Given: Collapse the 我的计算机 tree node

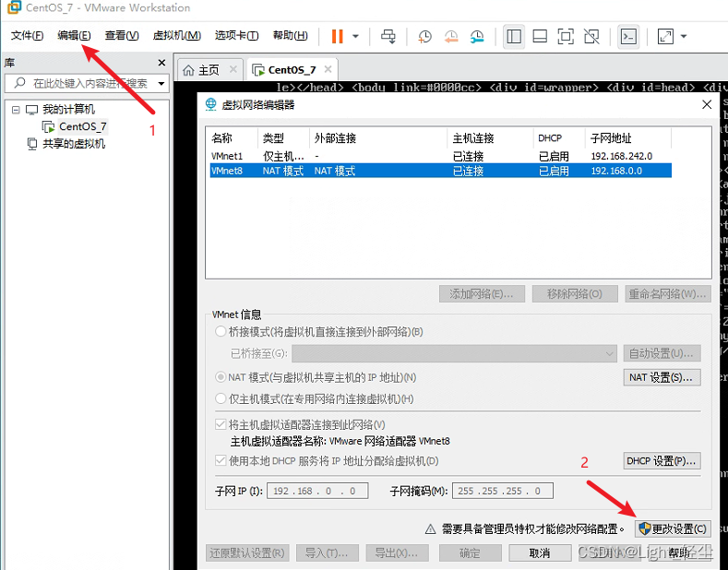Looking at the screenshot, I should [16, 110].
